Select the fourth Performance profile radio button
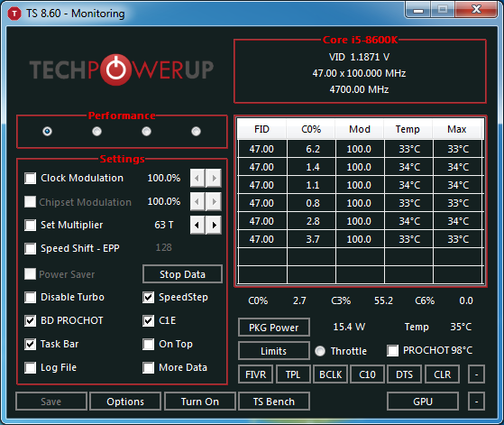 point(196,131)
